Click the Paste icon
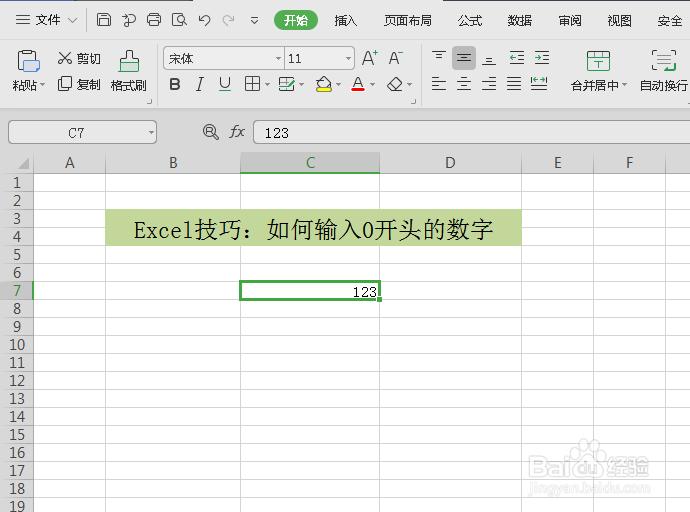Screen dimensions: 690x512 29,61
